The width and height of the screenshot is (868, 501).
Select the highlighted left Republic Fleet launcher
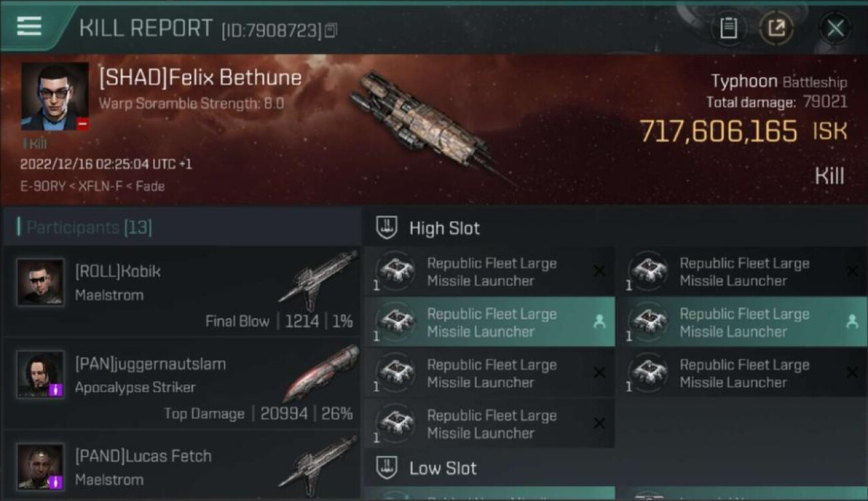pos(489,323)
